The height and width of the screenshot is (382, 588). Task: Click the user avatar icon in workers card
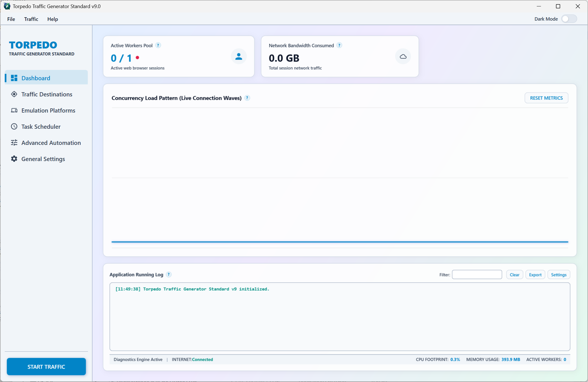239,57
